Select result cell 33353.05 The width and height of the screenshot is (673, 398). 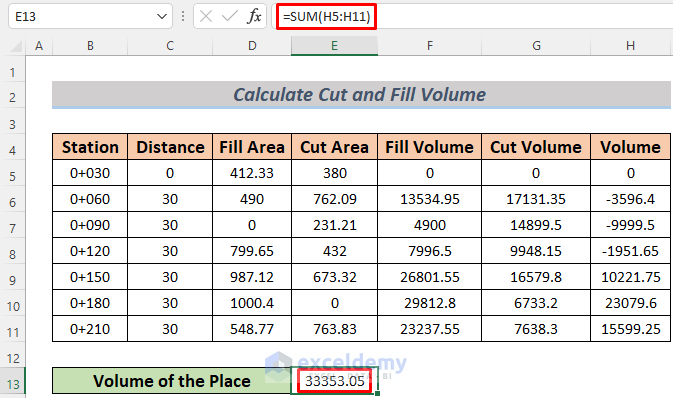(334, 381)
